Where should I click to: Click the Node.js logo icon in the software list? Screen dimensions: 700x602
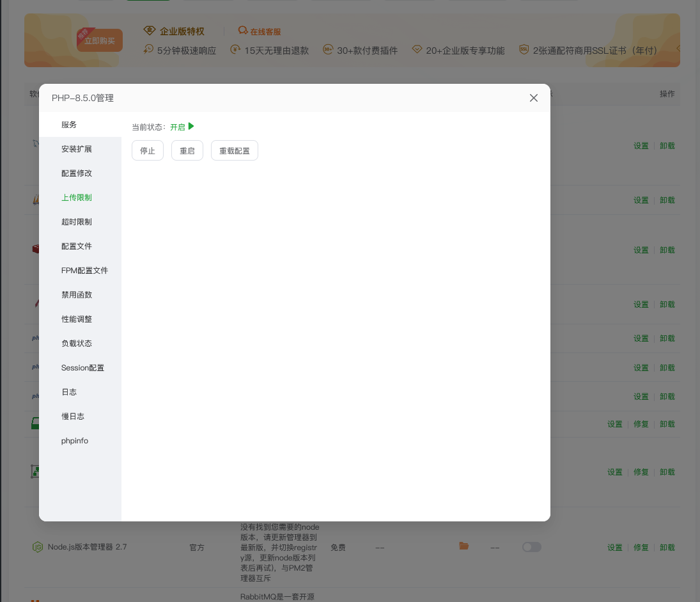[x=38, y=547]
